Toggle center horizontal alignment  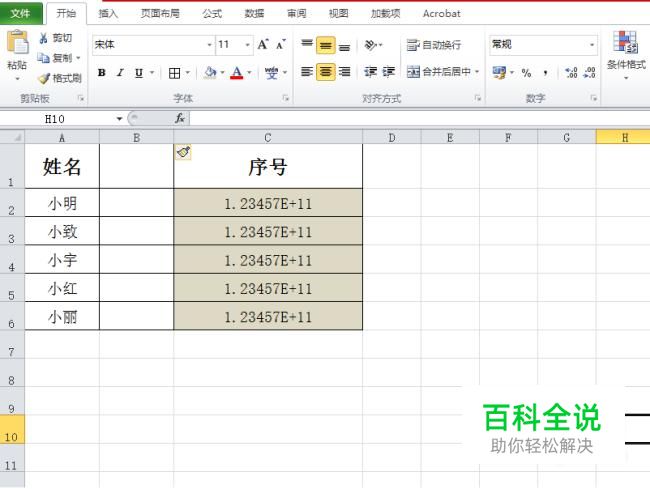[x=325, y=72]
